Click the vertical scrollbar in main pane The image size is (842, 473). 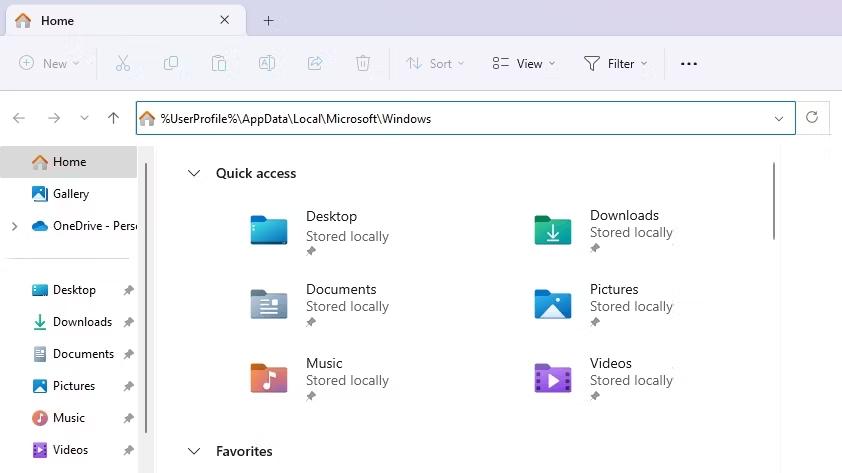[x=775, y=202]
